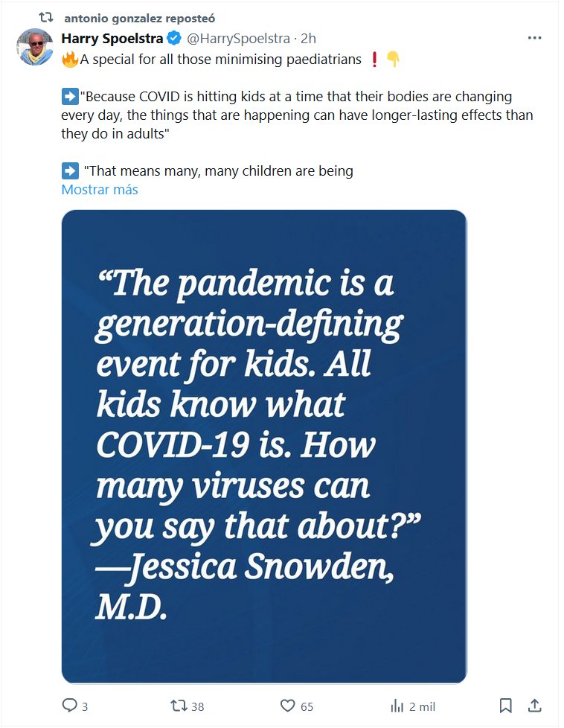The width and height of the screenshot is (564, 728).
Task: Open the three-dot more options menu
Action: point(534,39)
